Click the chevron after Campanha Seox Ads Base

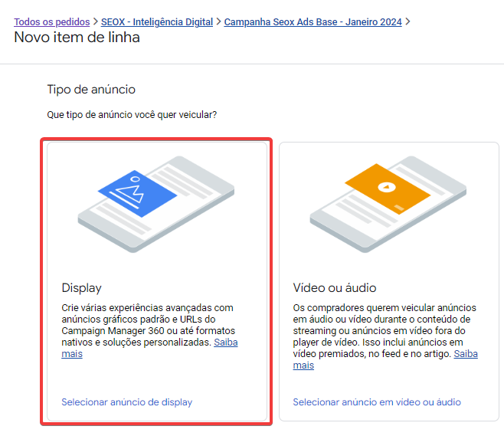(x=407, y=21)
